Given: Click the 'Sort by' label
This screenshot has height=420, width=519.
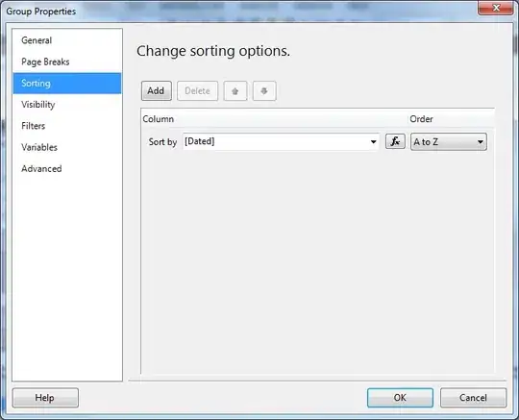Looking at the screenshot, I should (162, 142).
